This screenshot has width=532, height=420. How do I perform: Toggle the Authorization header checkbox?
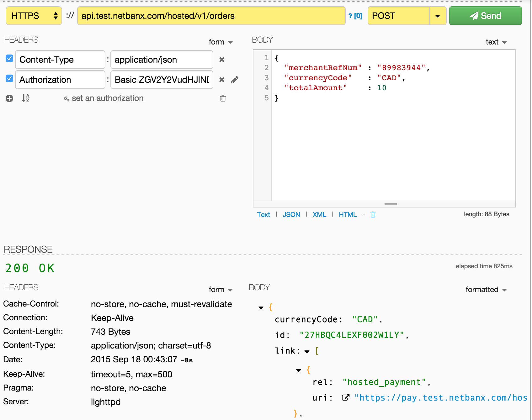[9, 78]
